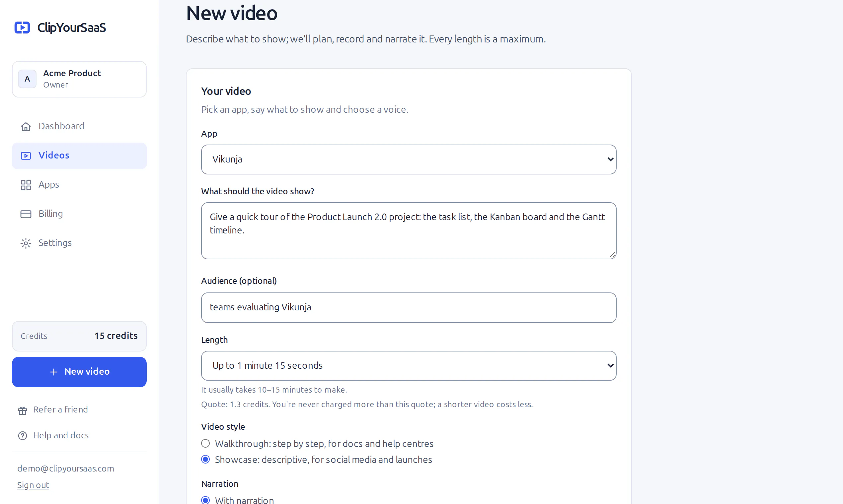The height and width of the screenshot is (504, 843).
Task: Click in the video description textarea
Action: 409,231
